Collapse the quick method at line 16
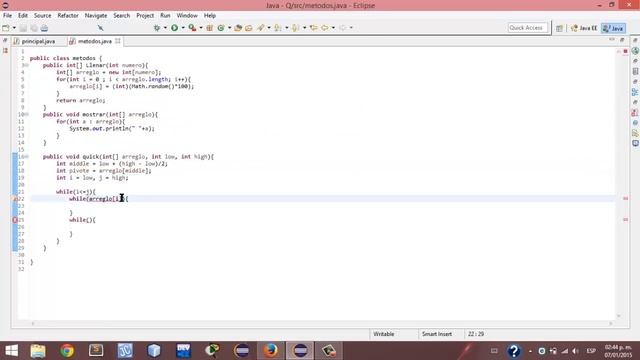 tap(27, 157)
